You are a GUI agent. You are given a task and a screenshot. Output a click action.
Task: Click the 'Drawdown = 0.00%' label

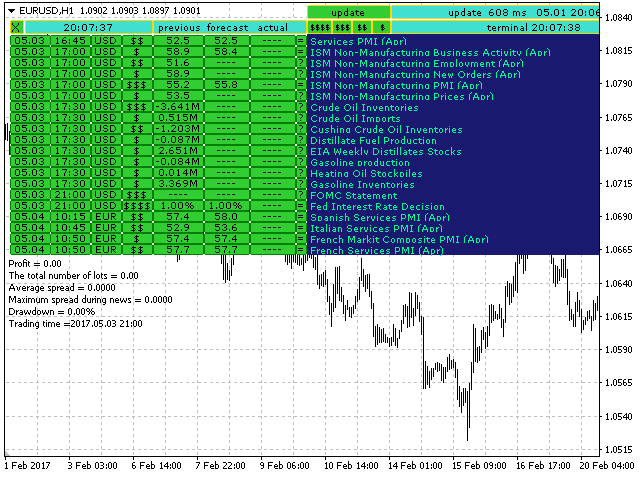coord(52,312)
